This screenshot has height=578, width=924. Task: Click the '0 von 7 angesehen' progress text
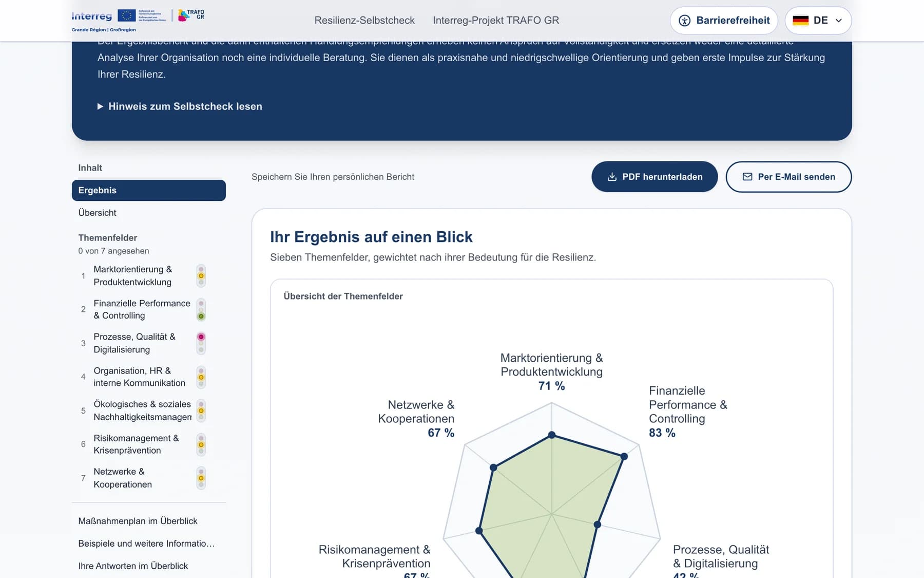(113, 251)
